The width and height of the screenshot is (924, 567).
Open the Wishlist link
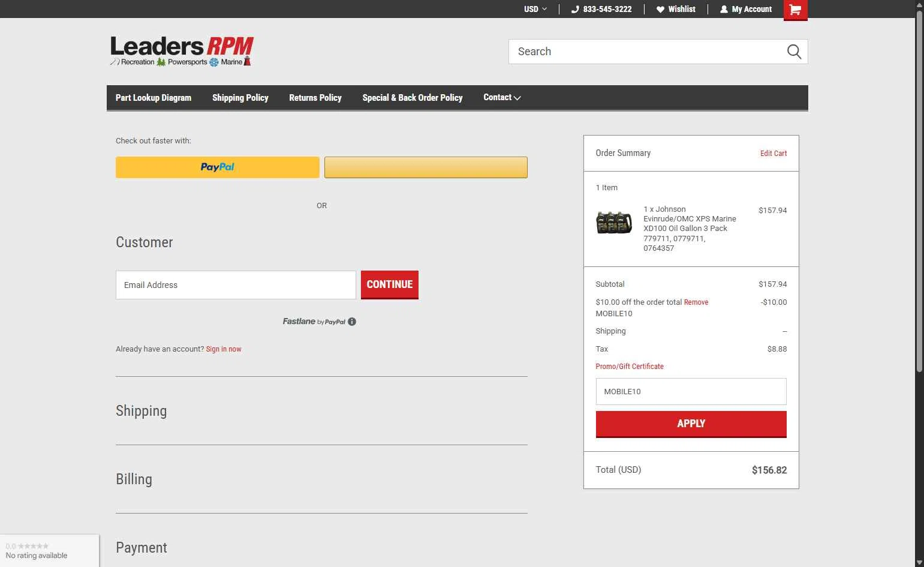coord(676,9)
